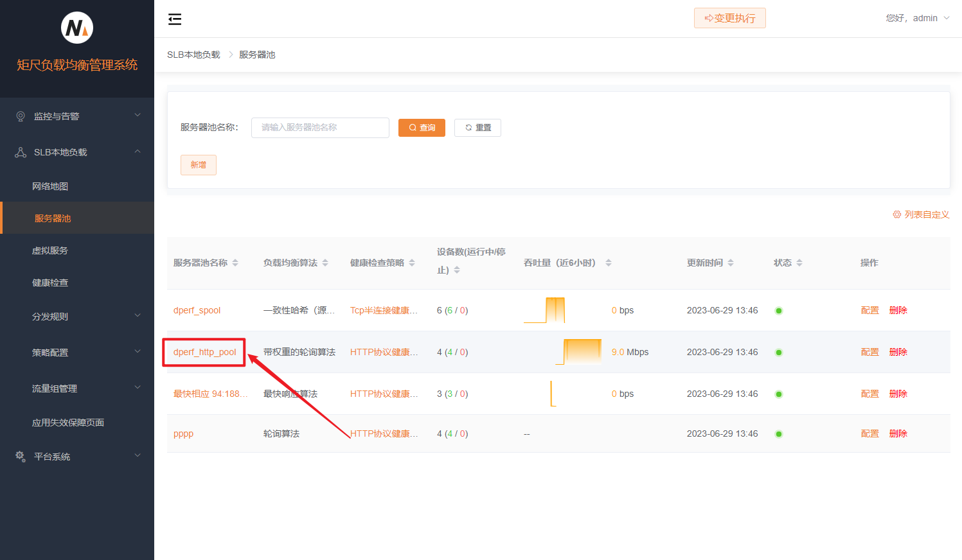Viewport: 962px width, 560px height.
Task: Click the server pool name input field
Action: [x=320, y=128]
